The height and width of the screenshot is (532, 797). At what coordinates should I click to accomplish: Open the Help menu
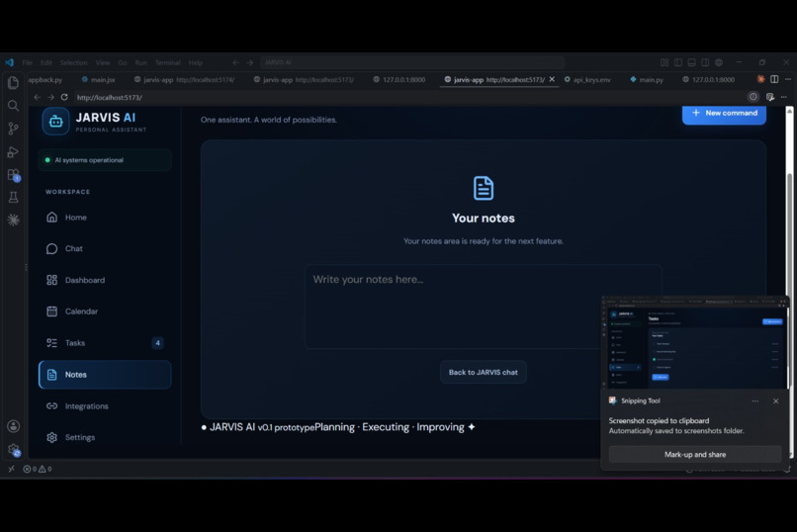point(196,62)
